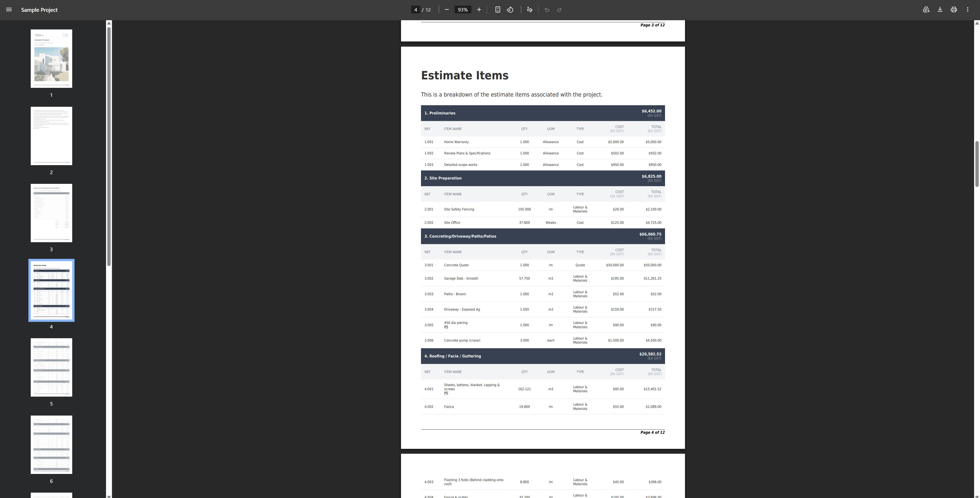Click the redo arrow icon
This screenshot has width=980, height=498.
559,9
